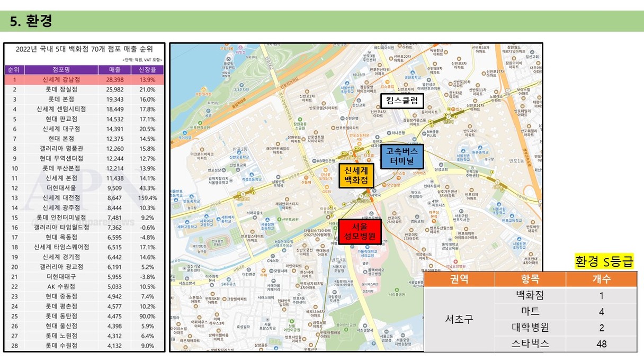Screen dimensions: 644x362
Task: Click the sales value 28,398
Action: [x=114, y=80]
